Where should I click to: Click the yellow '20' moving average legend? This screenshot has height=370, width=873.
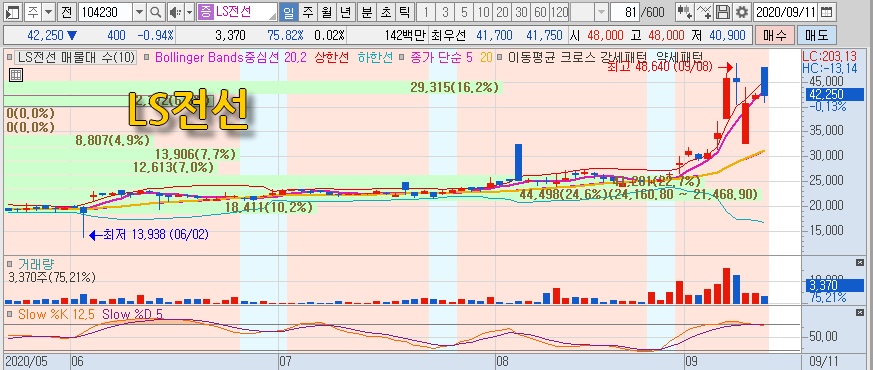click(486, 57)
